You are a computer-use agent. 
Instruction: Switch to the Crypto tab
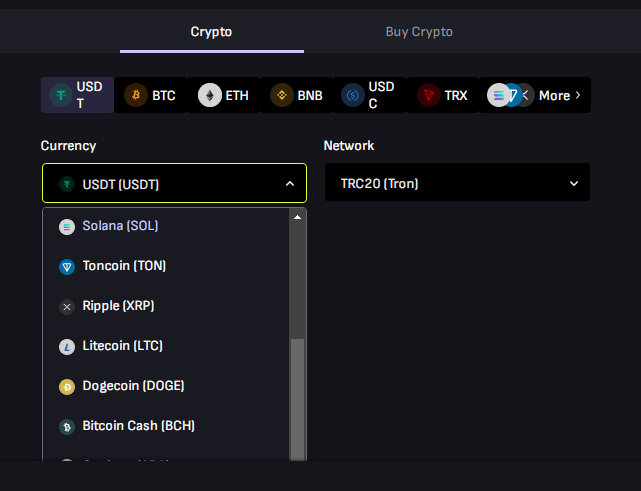[211, 32]
